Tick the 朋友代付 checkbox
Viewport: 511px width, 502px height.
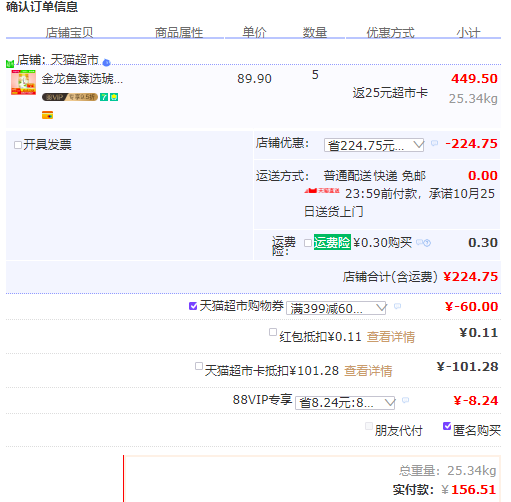pyautogui.click(x=369, y=426)
